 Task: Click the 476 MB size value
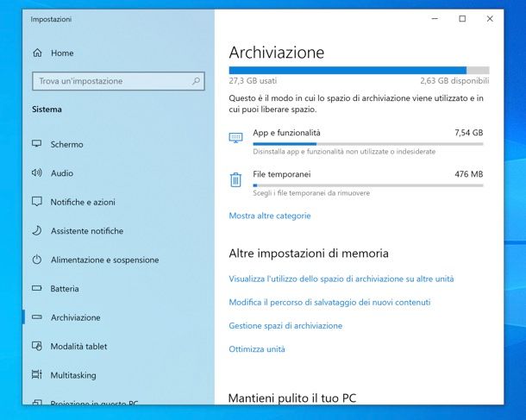click(468, 174)
